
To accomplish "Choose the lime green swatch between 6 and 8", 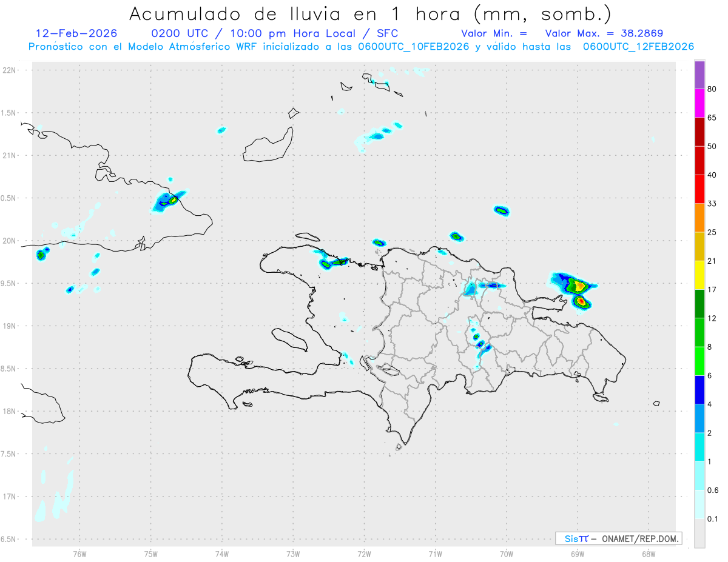I will [x=699, y=361].
